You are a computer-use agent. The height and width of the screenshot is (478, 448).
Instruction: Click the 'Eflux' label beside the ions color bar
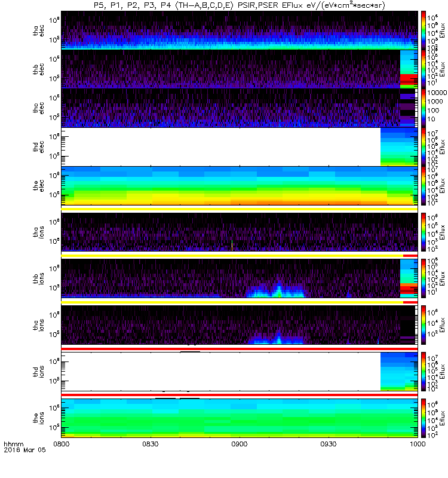[442, 418]
